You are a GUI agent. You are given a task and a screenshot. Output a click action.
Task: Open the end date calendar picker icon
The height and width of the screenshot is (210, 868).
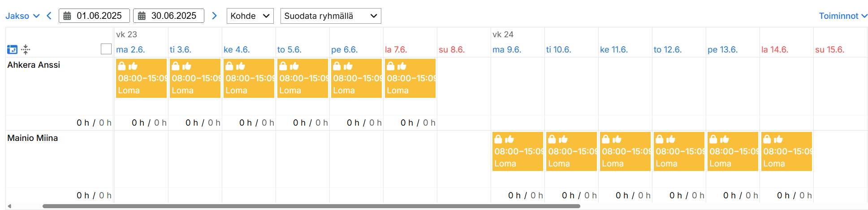pos(142,16)
